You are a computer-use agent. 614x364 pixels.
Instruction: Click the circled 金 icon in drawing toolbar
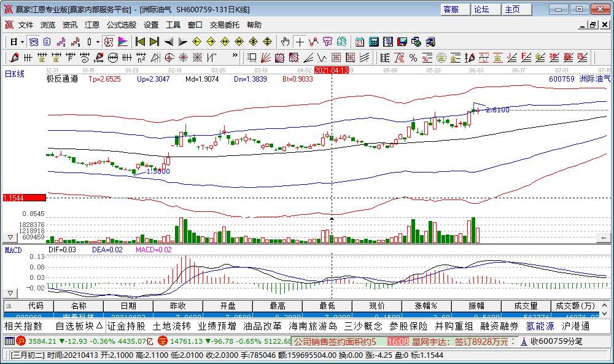(441, 58)
